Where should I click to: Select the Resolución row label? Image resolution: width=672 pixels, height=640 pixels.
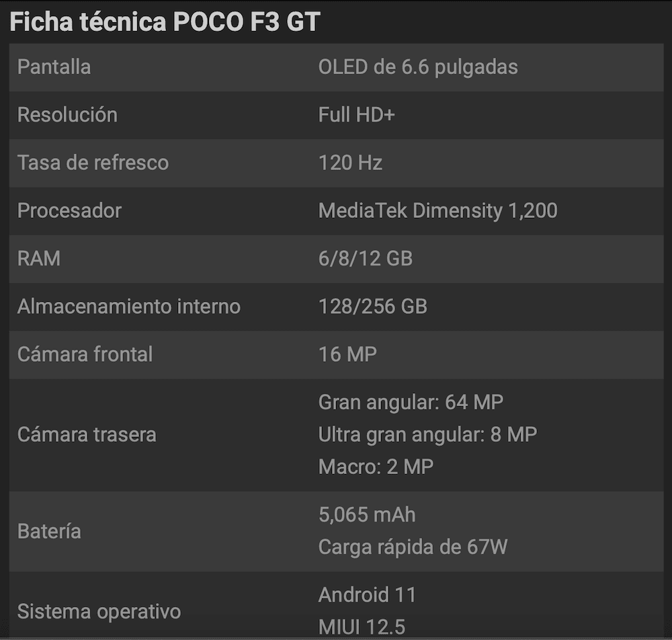point(67,115)
